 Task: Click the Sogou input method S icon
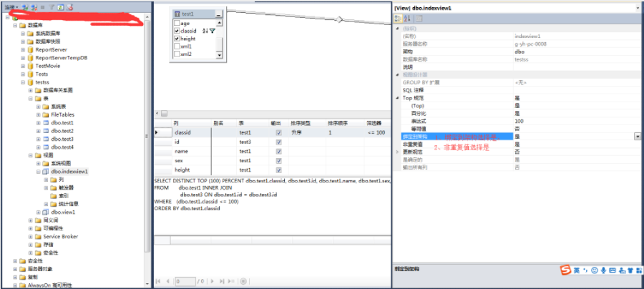tap(567, 270)
